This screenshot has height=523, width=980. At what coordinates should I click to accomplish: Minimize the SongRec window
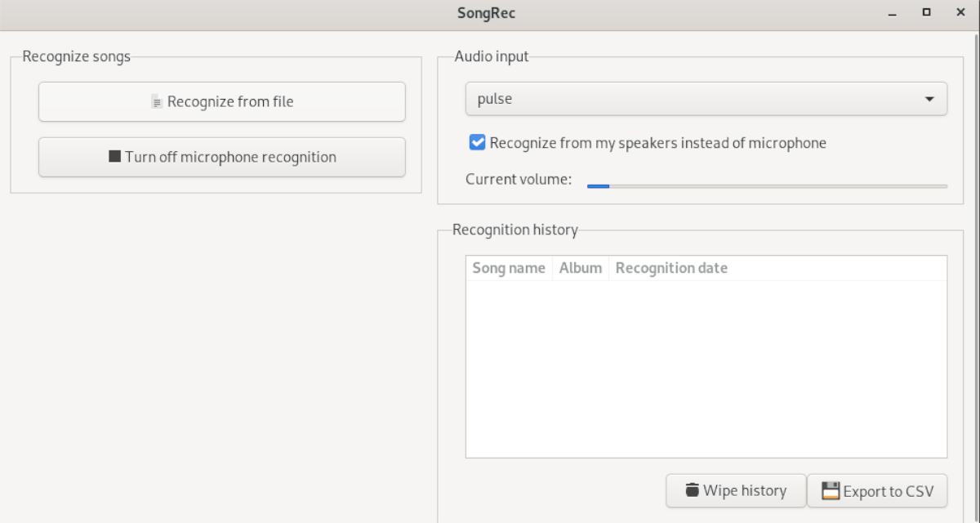click(x=892, y=14)
